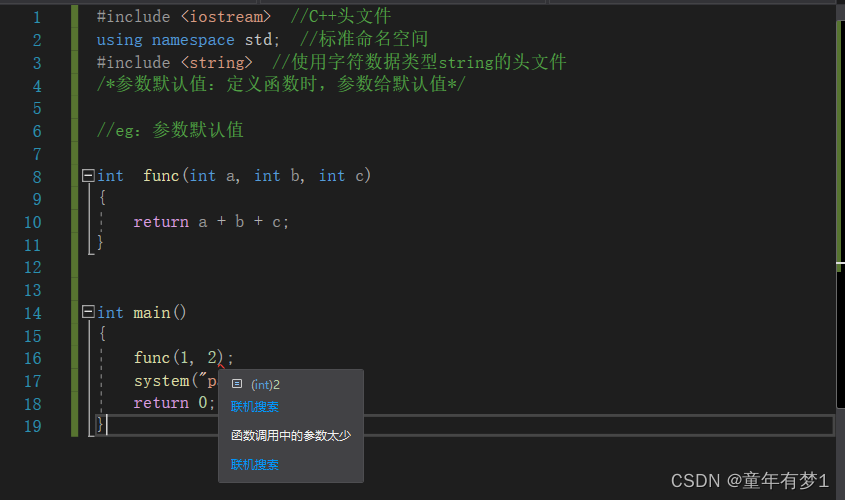The image size is (845, 500).
Task: Collapse the main function code block
Action: (88, 312)
